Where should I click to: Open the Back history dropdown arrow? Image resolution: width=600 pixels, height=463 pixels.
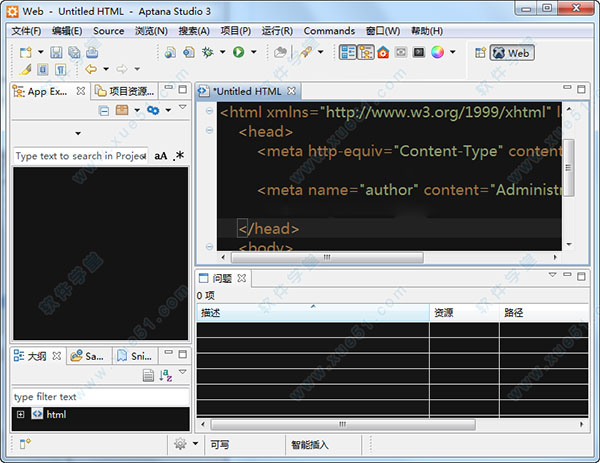coord(106,69)
